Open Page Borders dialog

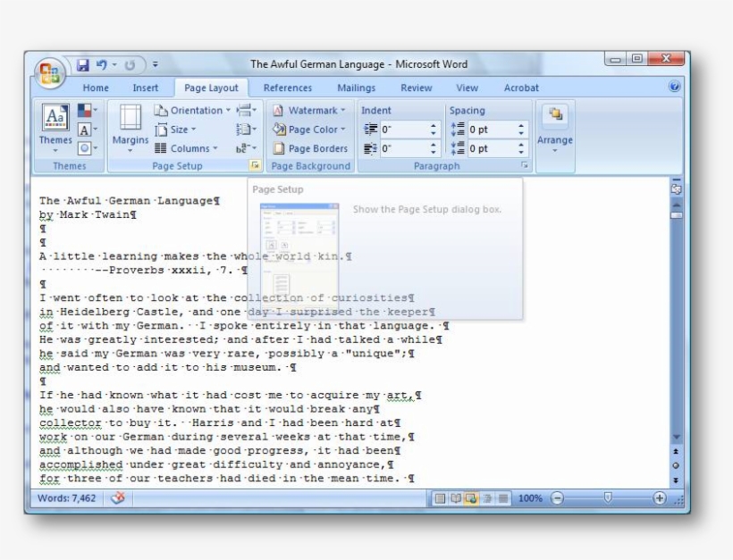[x=310, y=148]
